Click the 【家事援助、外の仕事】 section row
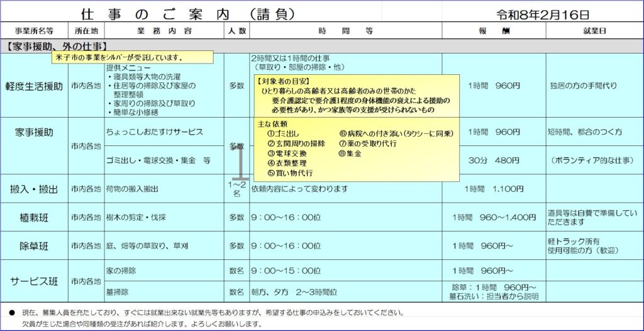Screen dimensions: 644x331 click(57, 46)
